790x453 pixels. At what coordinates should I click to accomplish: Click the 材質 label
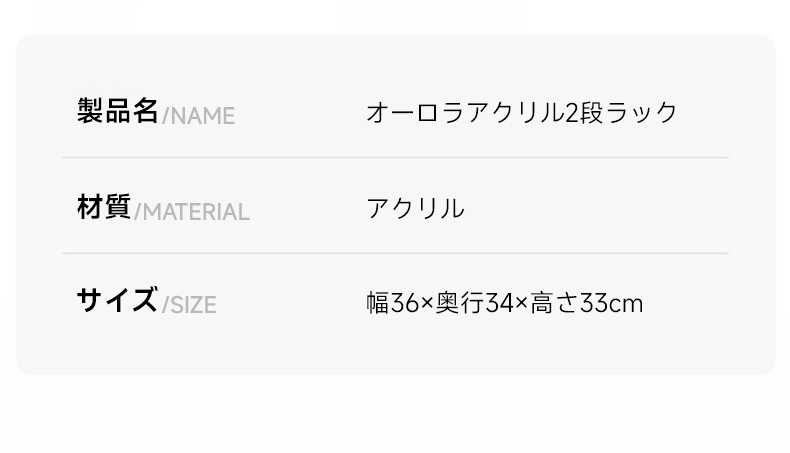coord(104,207)
